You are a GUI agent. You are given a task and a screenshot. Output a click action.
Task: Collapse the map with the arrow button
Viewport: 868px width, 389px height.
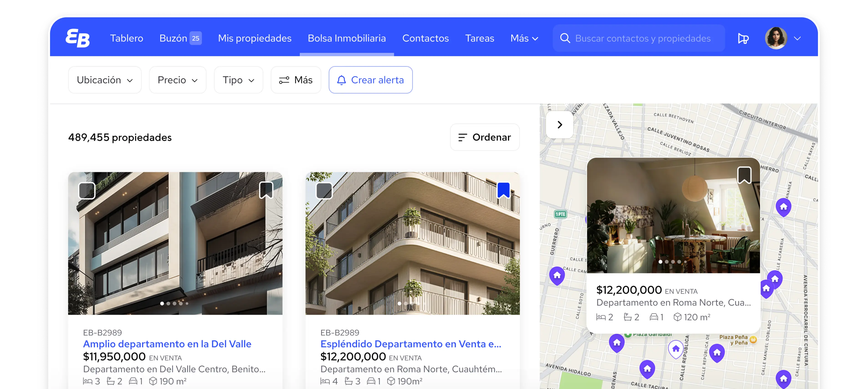click(560, 125)
